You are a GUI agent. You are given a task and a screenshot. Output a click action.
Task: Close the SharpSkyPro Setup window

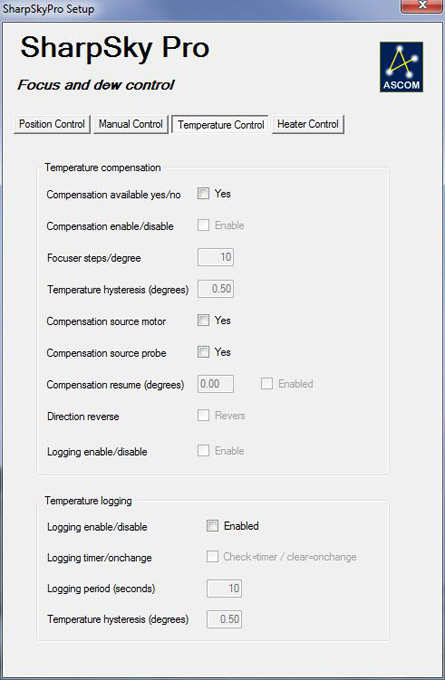[422, 6]
